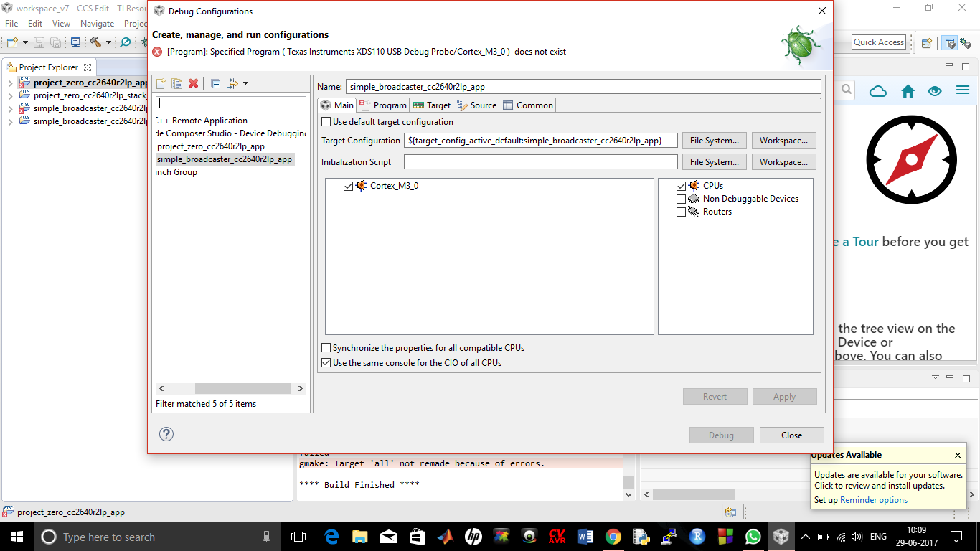Toggle Use the same console for CIO checkbox
The width and height of the screenshot is (980, 551).
[x=327, y=363]
